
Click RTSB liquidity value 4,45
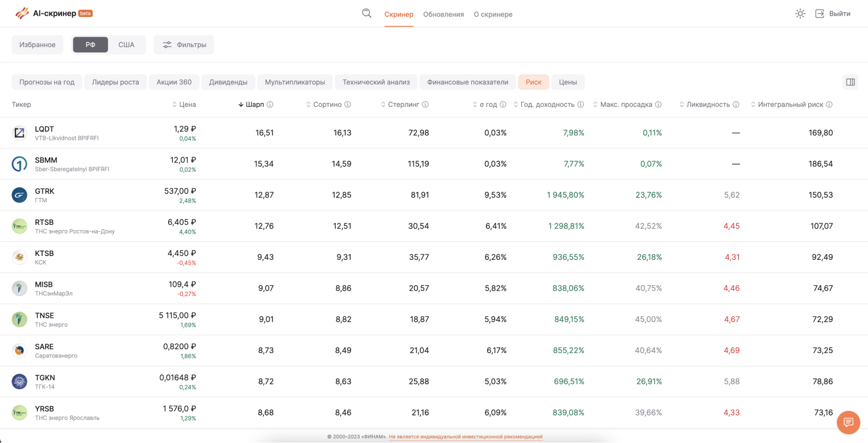point(732,226)
